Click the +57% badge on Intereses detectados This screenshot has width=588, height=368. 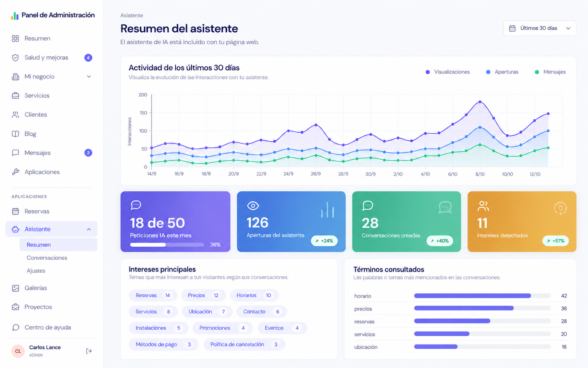point(555,241)
